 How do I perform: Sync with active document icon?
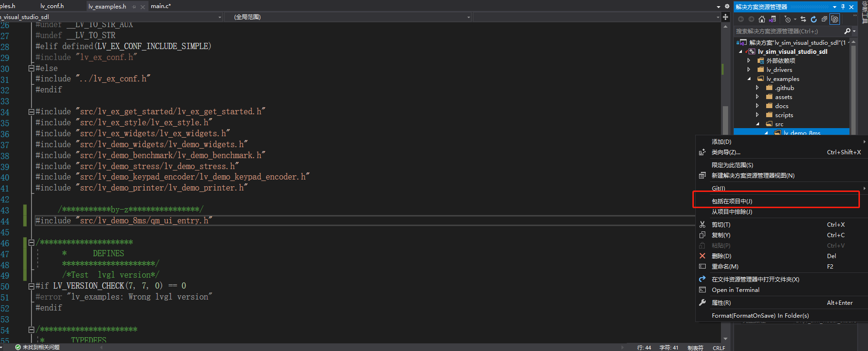click(803, 19)
